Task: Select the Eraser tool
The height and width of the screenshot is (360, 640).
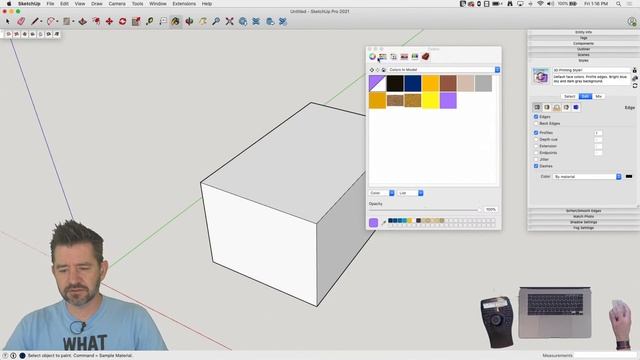Action: point(21,21)
